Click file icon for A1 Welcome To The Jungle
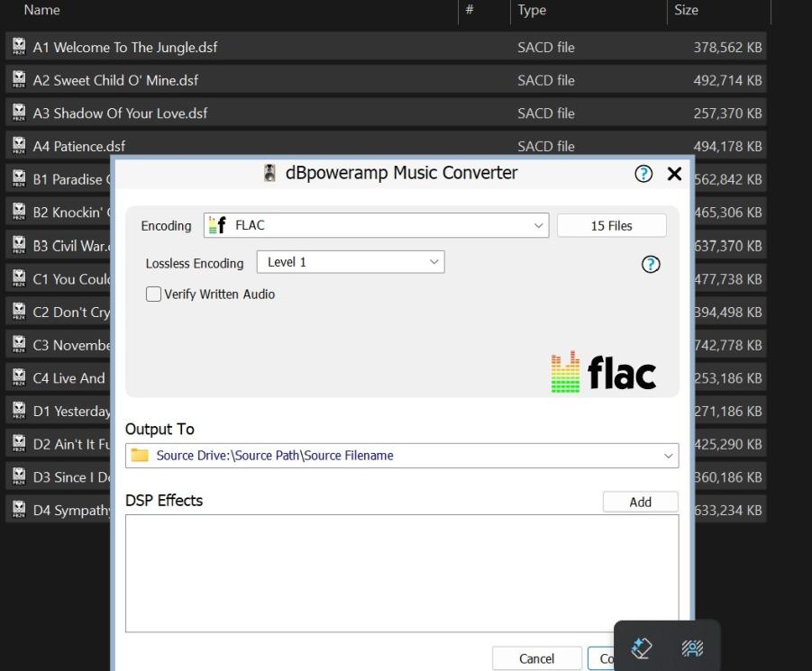The image size is (812, 671). pos(19,47)
